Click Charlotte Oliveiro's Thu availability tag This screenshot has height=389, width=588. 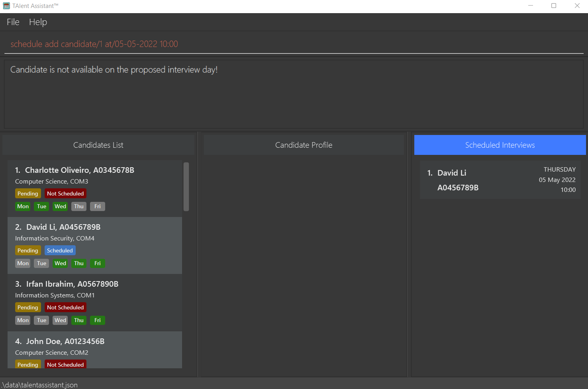[79, 206]
